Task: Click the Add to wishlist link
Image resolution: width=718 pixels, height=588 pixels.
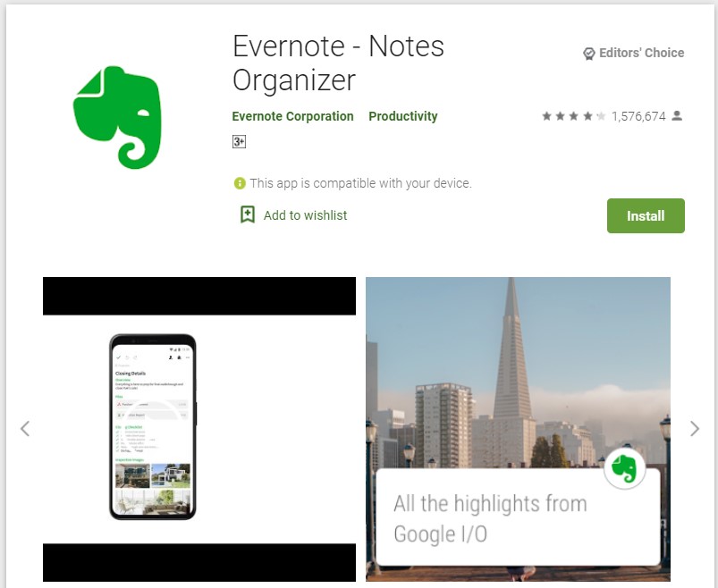Action: [x=305, y=215]
